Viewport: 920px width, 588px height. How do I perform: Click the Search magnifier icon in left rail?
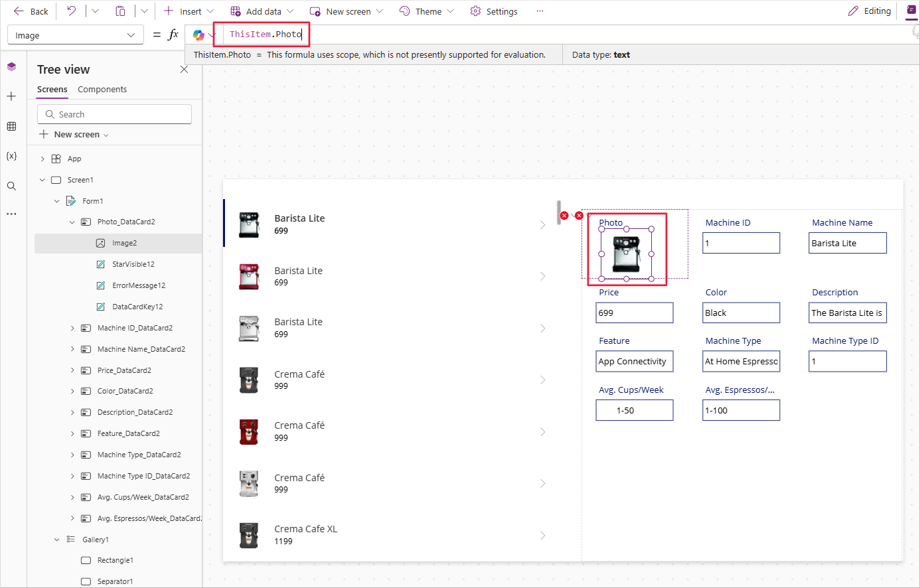[11, 186]
